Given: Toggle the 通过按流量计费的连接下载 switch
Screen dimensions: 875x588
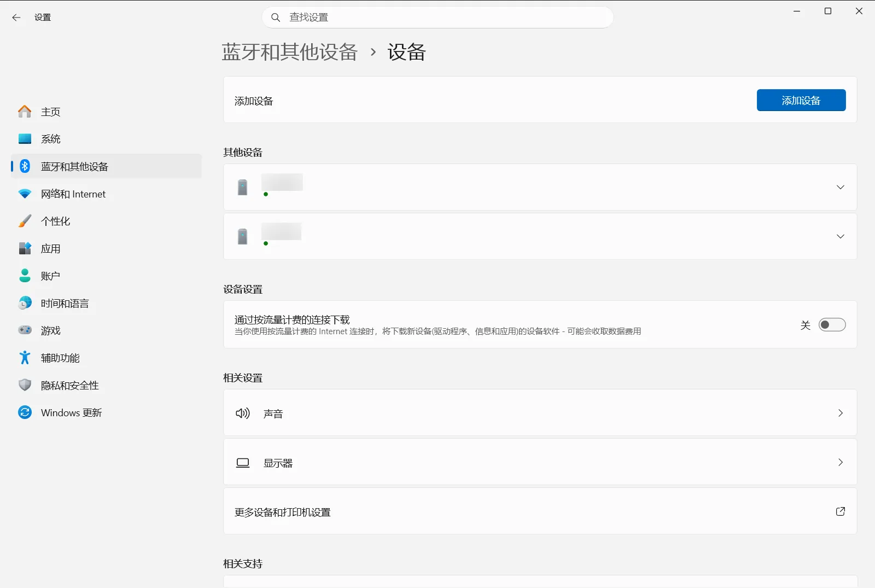Looking at the screenshot, I should [832, 325].
